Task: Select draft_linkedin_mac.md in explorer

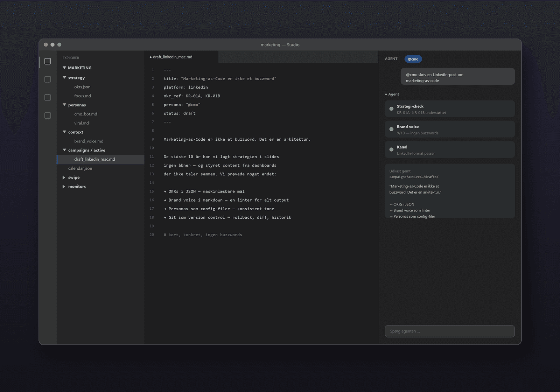Action: [100, 159]
